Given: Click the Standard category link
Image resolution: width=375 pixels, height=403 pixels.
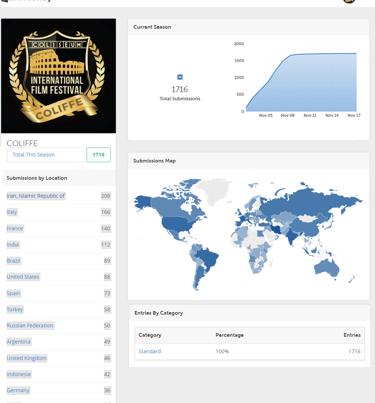Looking at the screenshot, I should pyautogui.click(x=150, y=351).
